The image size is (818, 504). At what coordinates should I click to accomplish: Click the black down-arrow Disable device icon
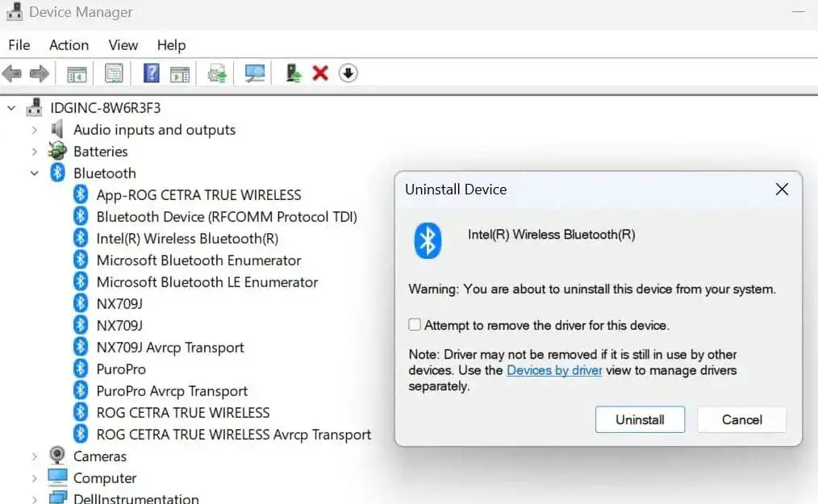click(x=348, y=74)
